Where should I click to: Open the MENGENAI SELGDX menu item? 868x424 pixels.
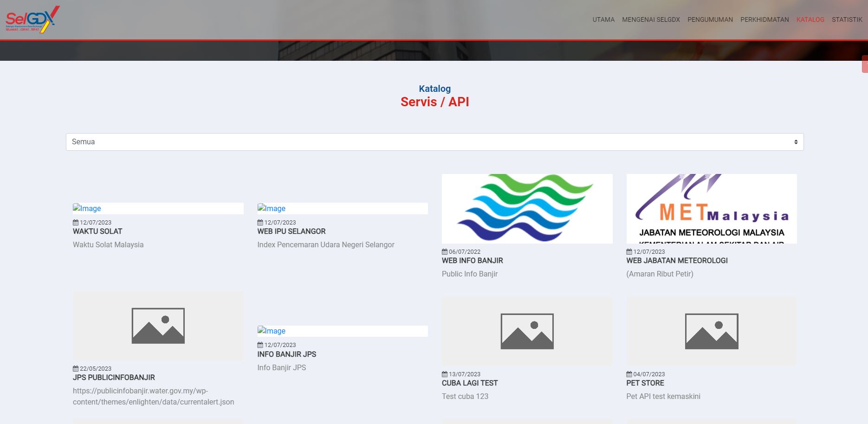pos(651,19)
